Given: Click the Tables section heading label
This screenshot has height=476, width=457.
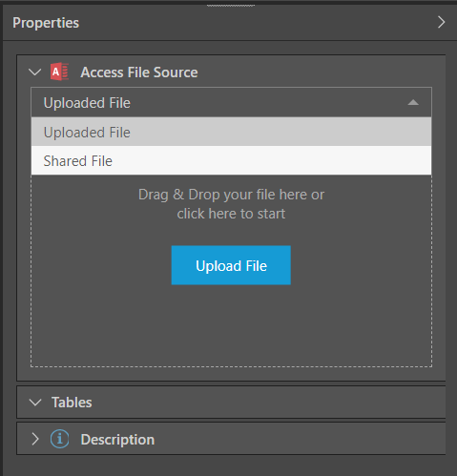Looking at the screenshot, I should (72, 403).
